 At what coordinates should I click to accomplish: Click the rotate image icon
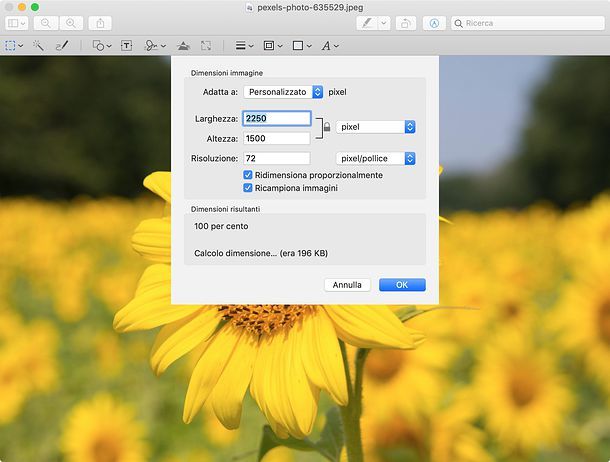[x=406, y=23]
